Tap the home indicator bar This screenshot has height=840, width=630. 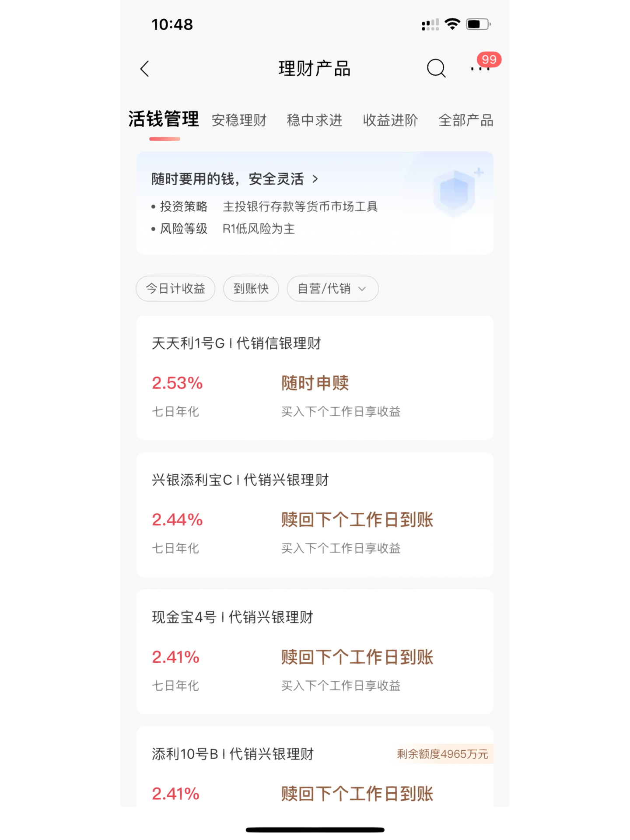click(315, 829)
